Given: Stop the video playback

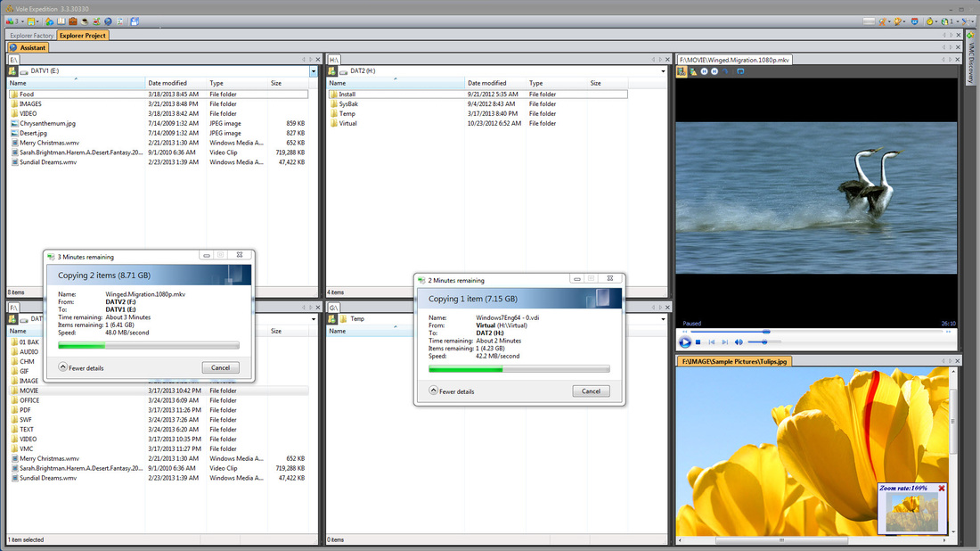Looking at the screenshot, I should (x=698, y=342).
